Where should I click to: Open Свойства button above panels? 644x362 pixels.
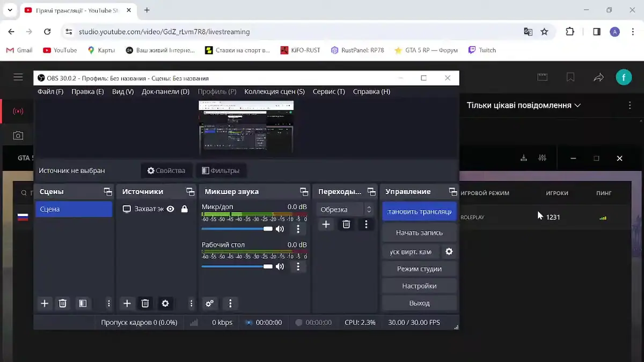pos(166,171)
